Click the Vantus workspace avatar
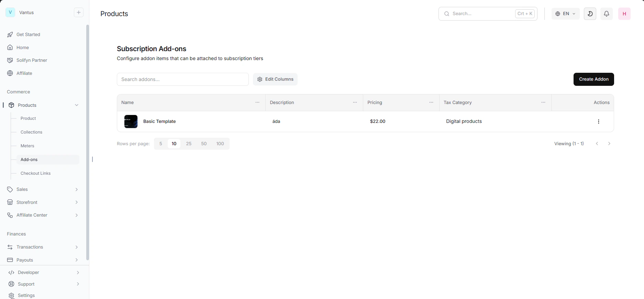 10,12
